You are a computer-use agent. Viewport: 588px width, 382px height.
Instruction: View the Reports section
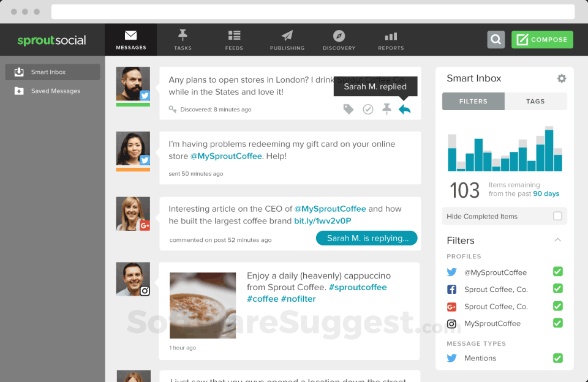pyautogui.click(x=390, y=39)
